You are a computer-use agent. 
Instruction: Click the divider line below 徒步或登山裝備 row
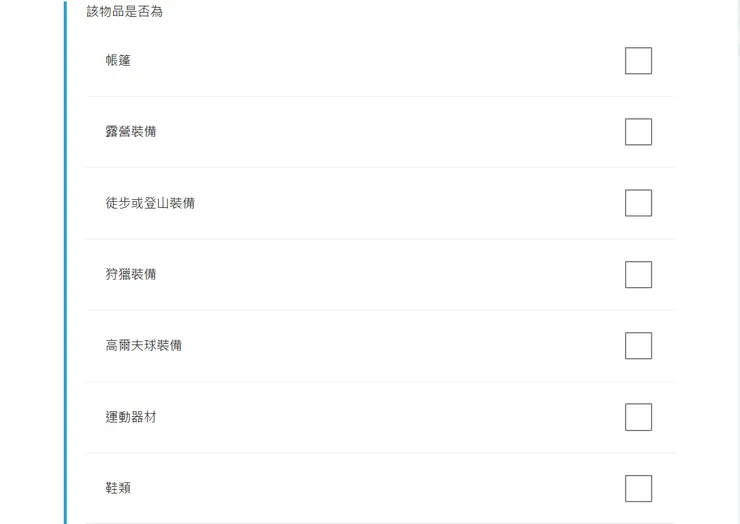[380, 239]
